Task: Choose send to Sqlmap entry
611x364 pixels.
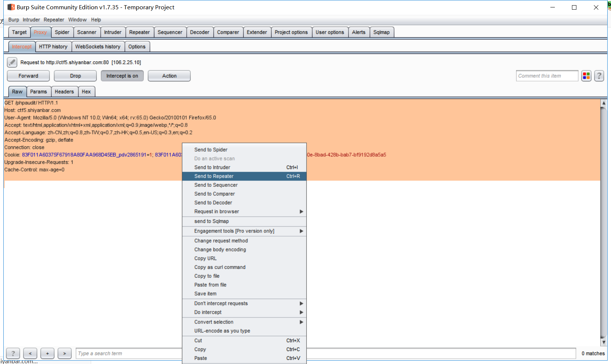Action: tap(244, 221)
